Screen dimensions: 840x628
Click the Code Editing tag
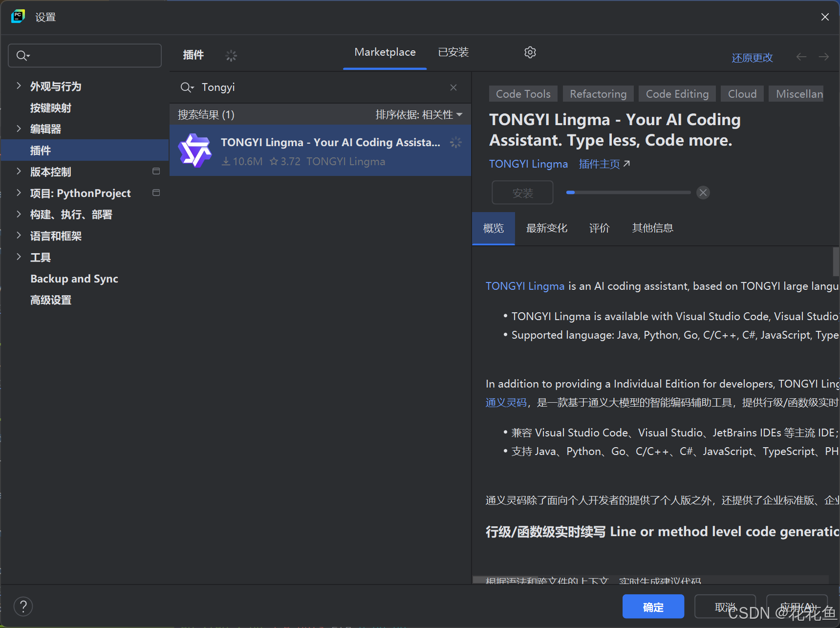point(677,94)
